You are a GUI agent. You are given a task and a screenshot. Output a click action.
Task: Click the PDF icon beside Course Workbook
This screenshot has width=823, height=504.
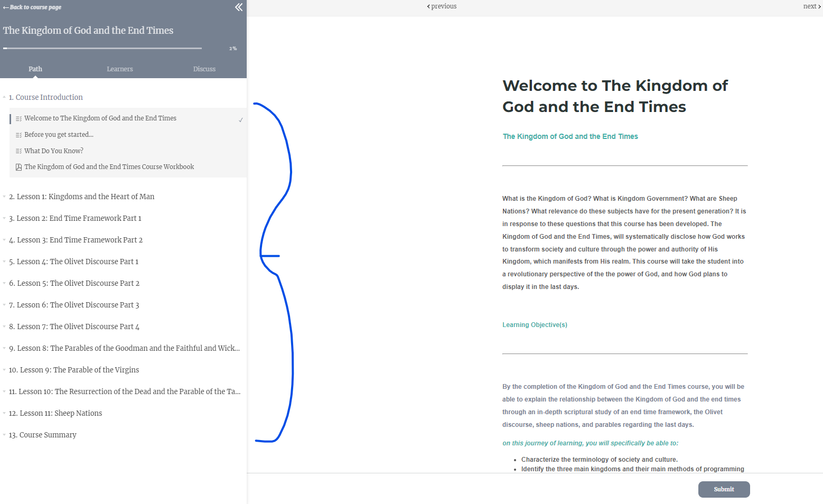pyautogui.click(x=18, y=167)
